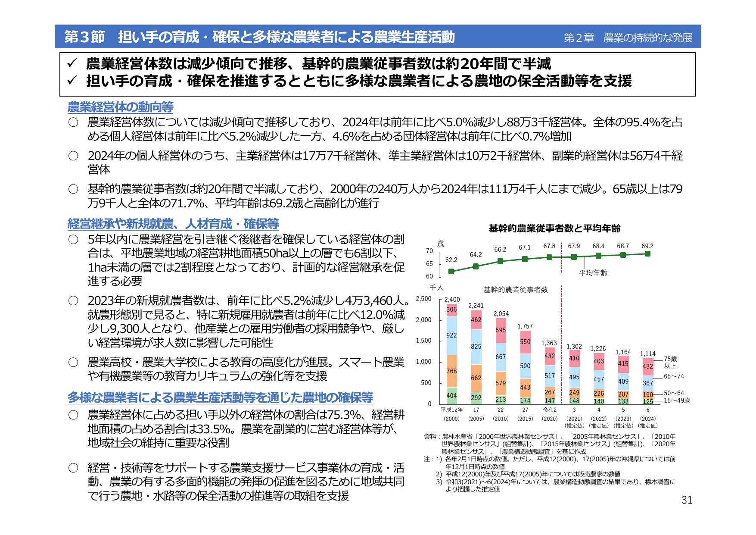
Task: Click the legend label "50〜64"
Action: (674, 393)
